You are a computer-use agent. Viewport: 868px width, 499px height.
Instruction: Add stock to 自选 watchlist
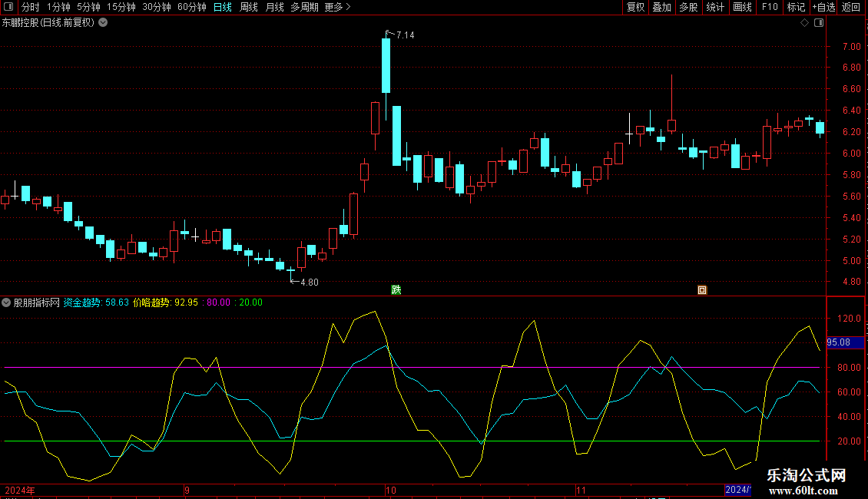point(823,7)
